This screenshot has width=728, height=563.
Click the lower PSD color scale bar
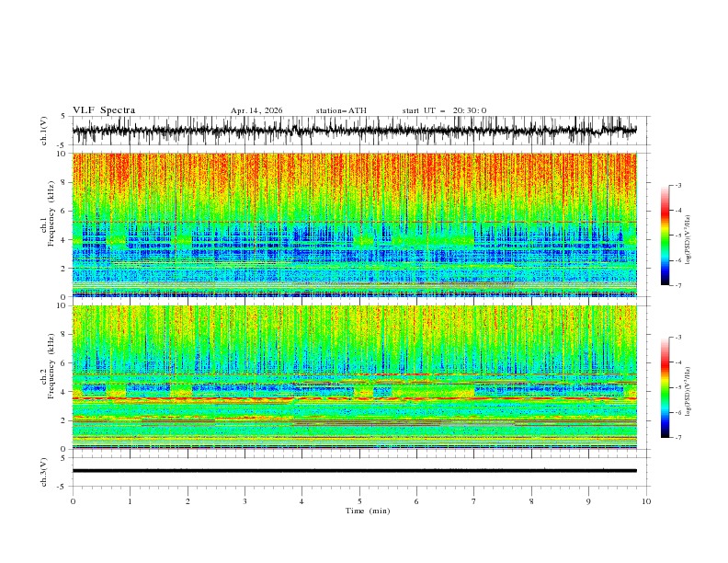point(665,387)
